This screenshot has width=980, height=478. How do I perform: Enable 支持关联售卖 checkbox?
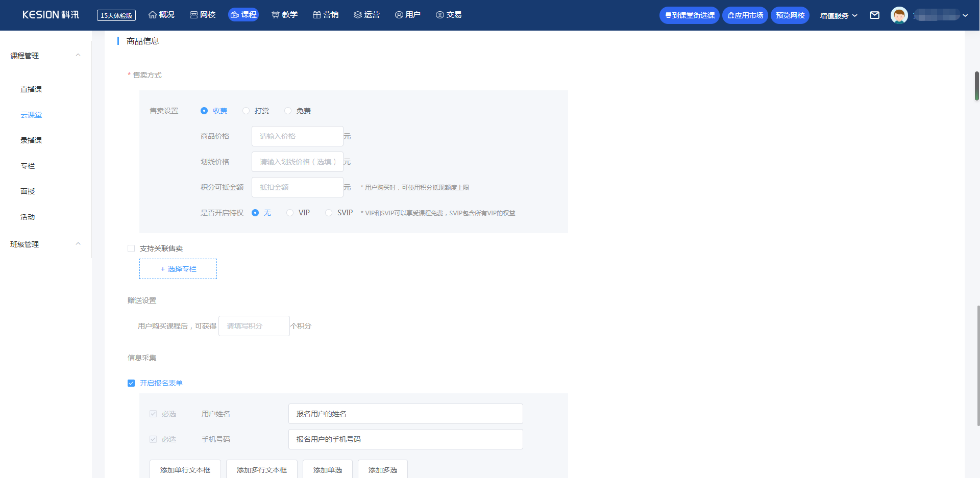pyautogui.click(x=131, y=248)
